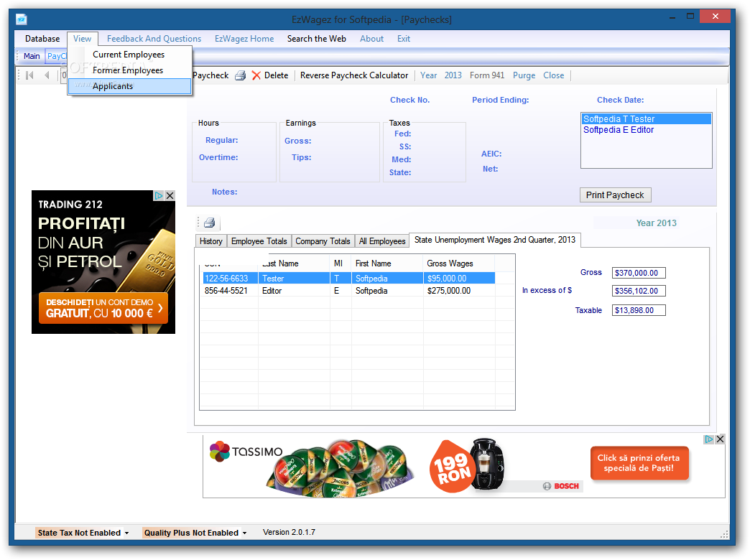750x560 pixels.
Task: Click the Paycheck toolbar item
Action: pyautogui.click(x=210, y=75)
